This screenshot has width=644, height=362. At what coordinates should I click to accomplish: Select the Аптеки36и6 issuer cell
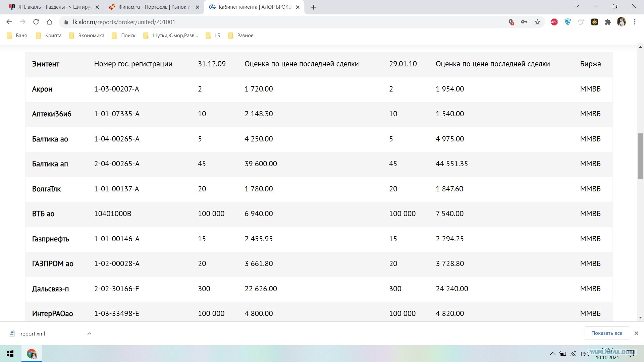[52, 114]
